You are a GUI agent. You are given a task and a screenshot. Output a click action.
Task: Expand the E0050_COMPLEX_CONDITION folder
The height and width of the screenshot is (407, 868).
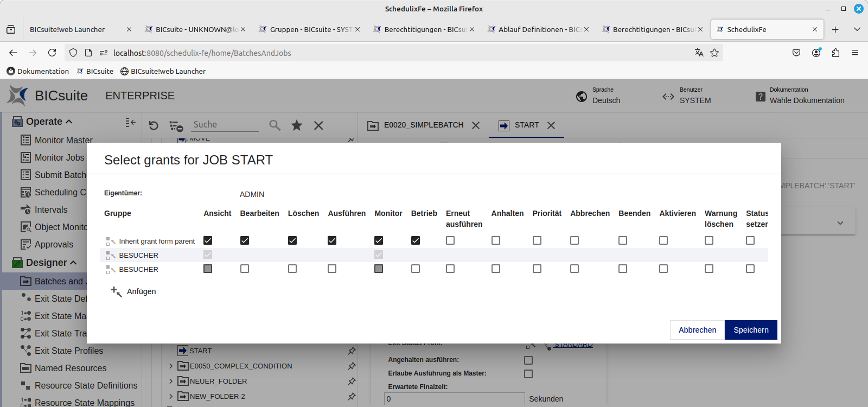pos(171,366)
